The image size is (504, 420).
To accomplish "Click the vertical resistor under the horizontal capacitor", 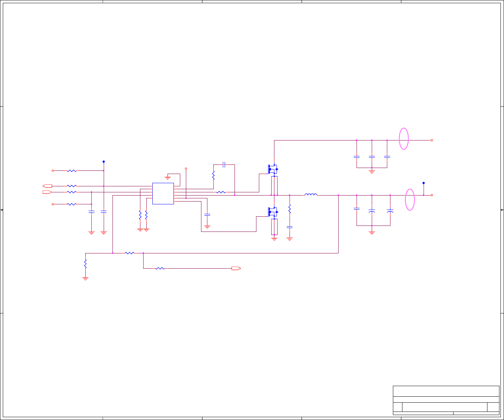I will coord(213,175).
